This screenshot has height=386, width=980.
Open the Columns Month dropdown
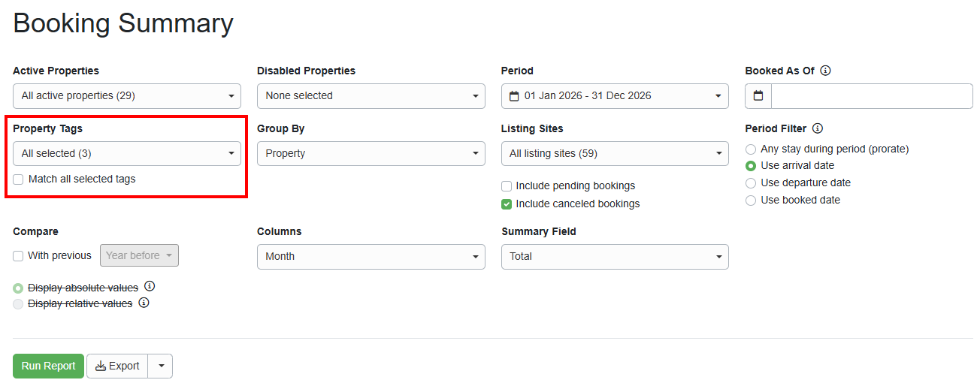click(371, 256)
